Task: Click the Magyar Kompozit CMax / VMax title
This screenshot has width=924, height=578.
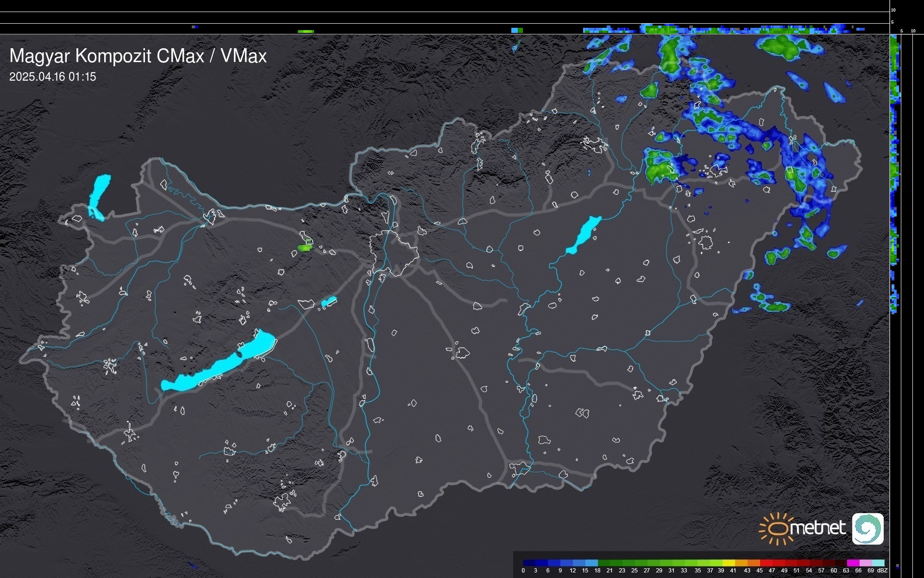Action: 138,56
